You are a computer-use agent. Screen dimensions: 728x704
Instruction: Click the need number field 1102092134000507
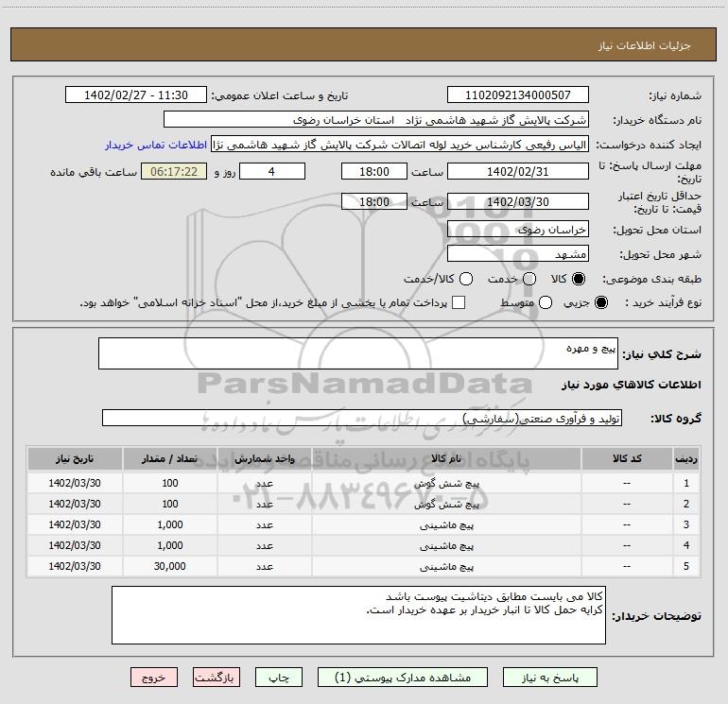point(518,95)
